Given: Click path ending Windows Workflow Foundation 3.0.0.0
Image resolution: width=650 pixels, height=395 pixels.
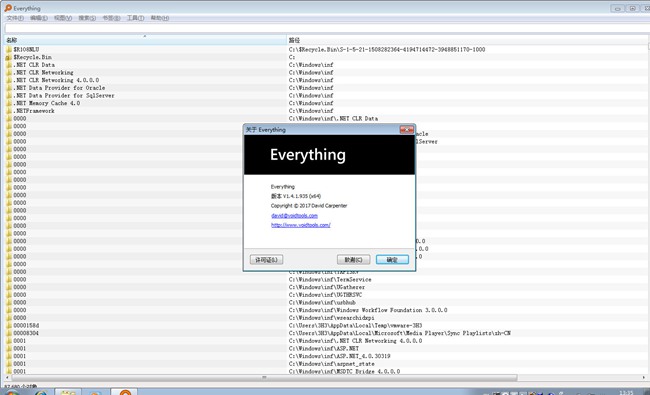Looking at the screenshot, I should point(368,310).
